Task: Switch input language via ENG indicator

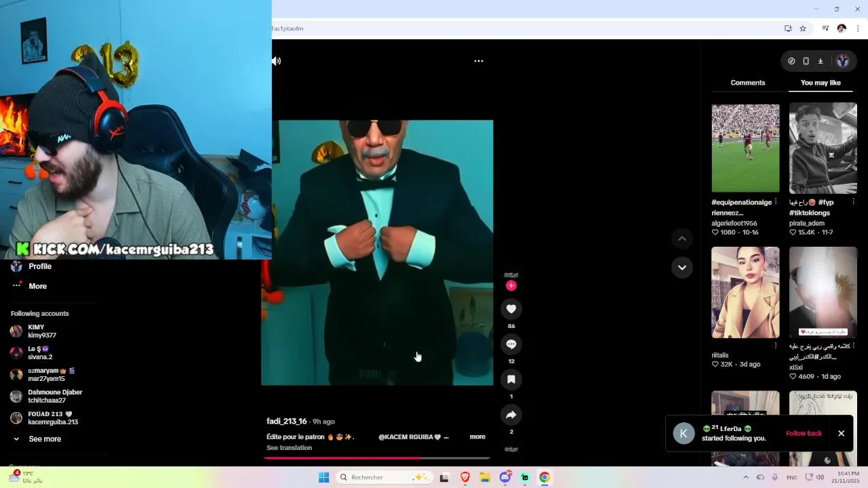Action: 791,477
